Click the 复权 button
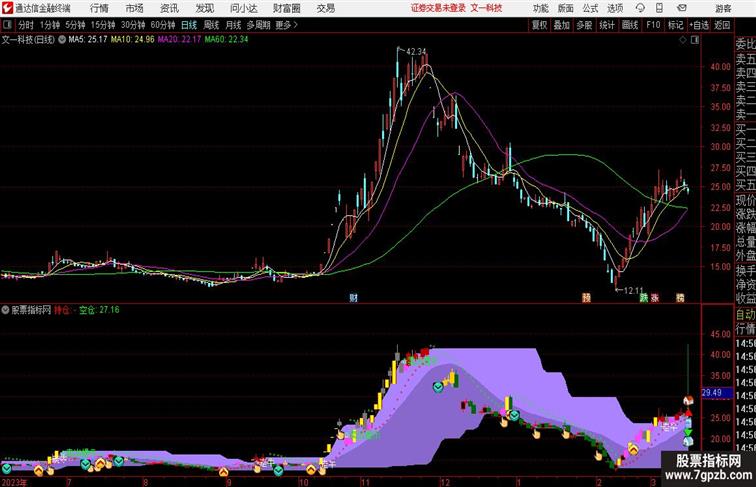The height and width of the screenshot is (487, 756). [x=540, y=25]
